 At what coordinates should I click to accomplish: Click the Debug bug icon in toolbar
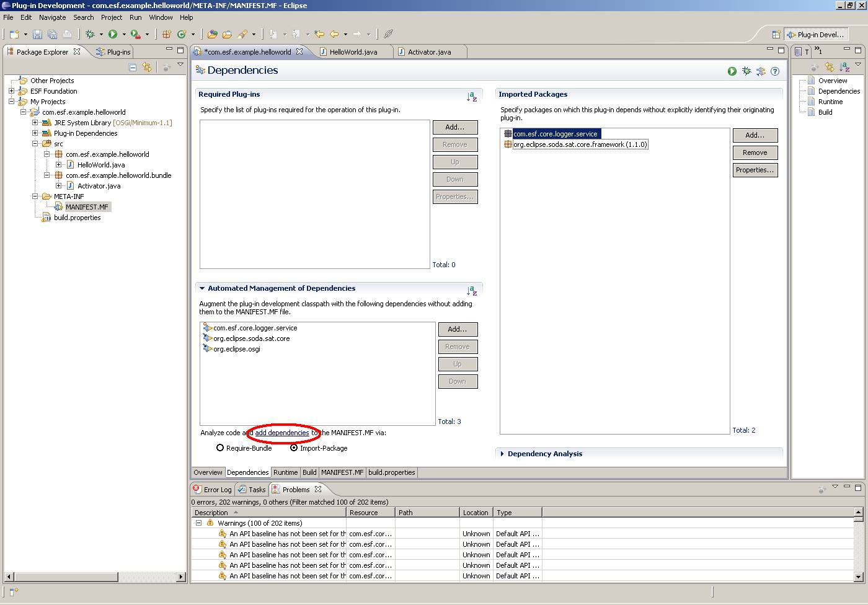coord(90,34)
